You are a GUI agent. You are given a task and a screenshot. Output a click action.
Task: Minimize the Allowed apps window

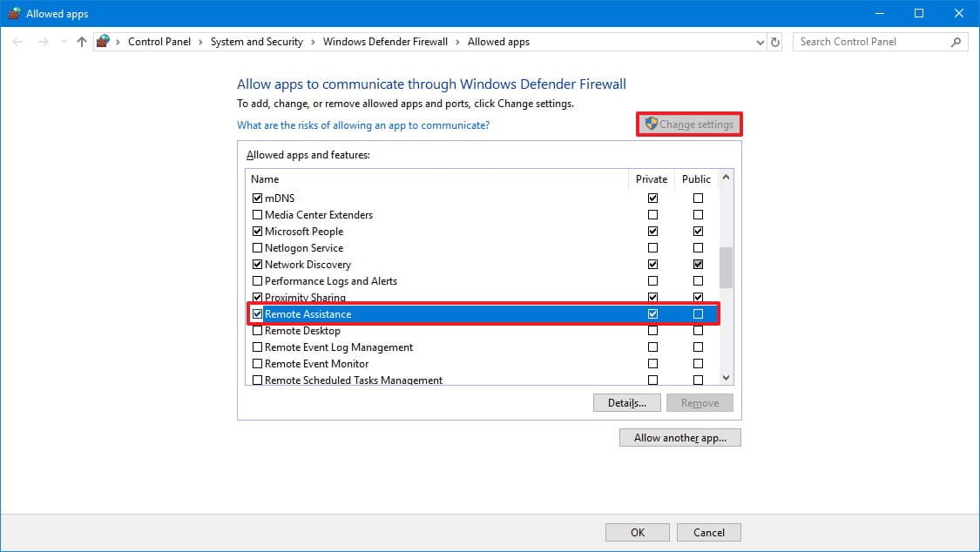pos(879,13)
